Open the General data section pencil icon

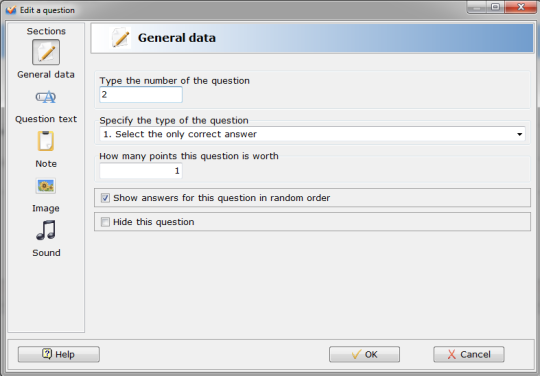coord(46,52)
